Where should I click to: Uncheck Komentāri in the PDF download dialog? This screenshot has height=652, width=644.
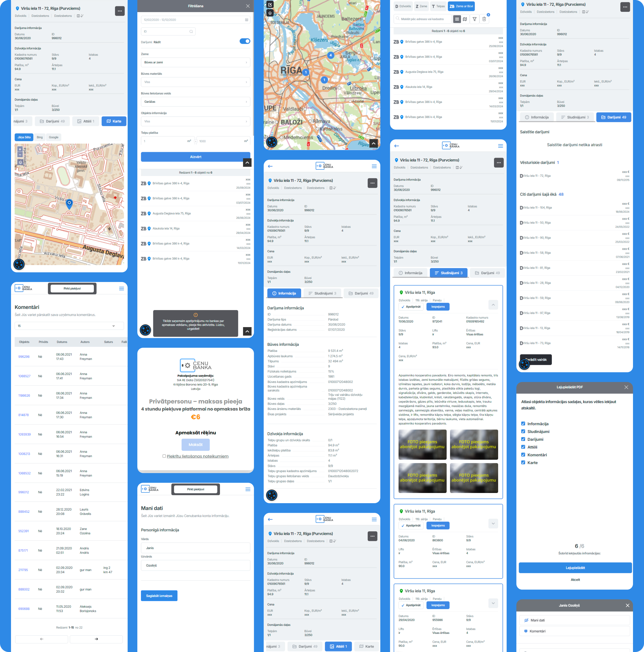pyautogui.click(x=523, y=454)
